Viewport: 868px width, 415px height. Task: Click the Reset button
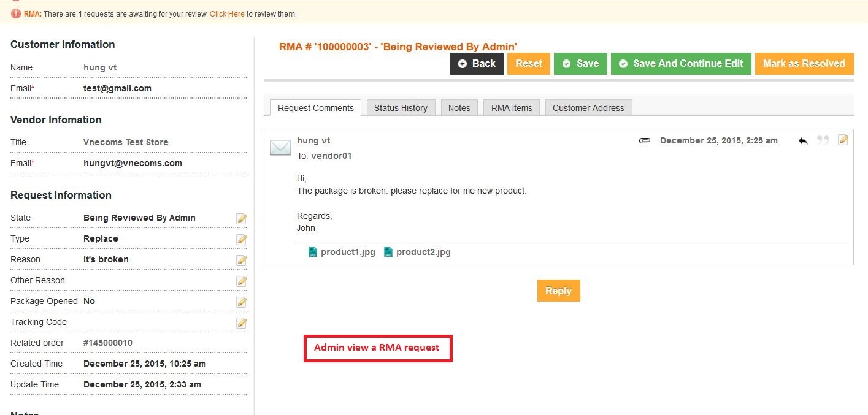tap(529, 64)
